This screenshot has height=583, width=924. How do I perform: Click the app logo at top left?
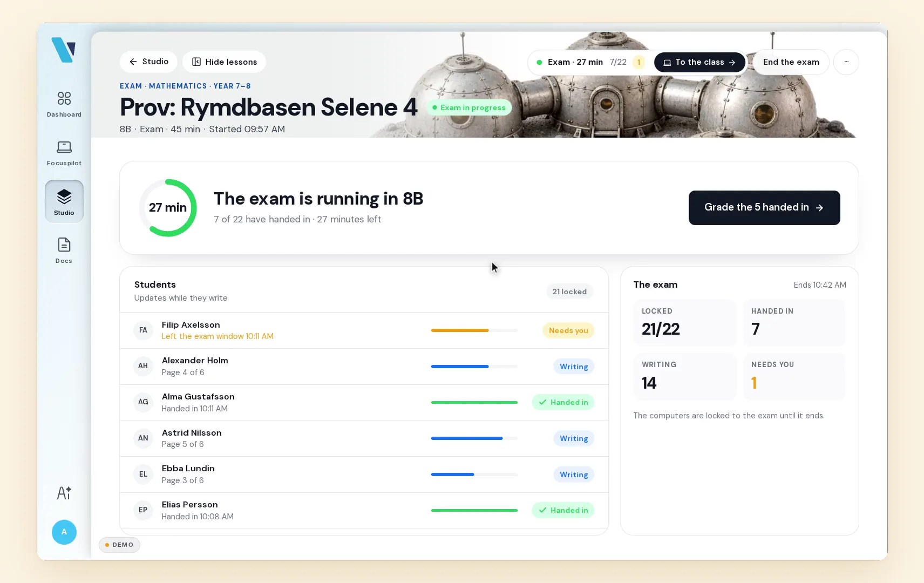click(x=64, y=50)
